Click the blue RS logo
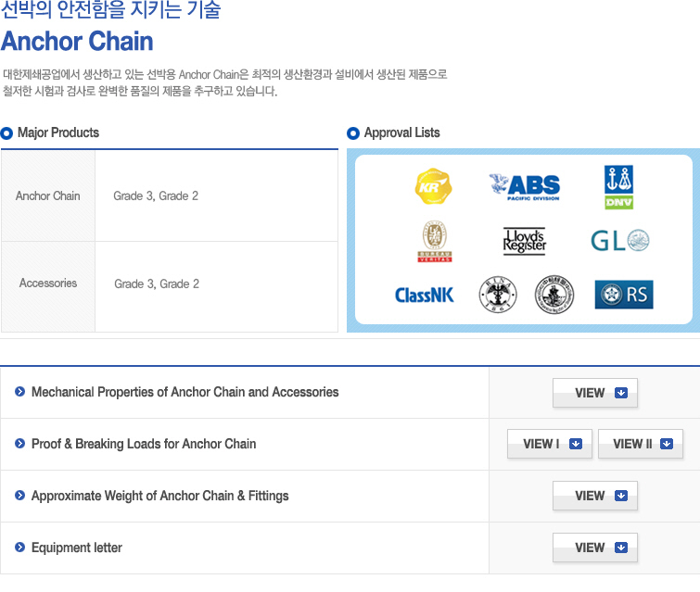Viewport: 700px width, 592px height. point(624,295)
